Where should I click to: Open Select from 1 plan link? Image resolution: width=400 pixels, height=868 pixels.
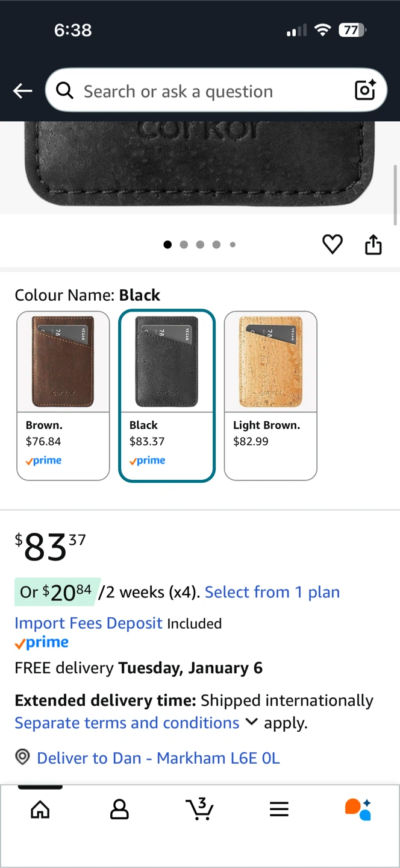(x=272, y=592)
